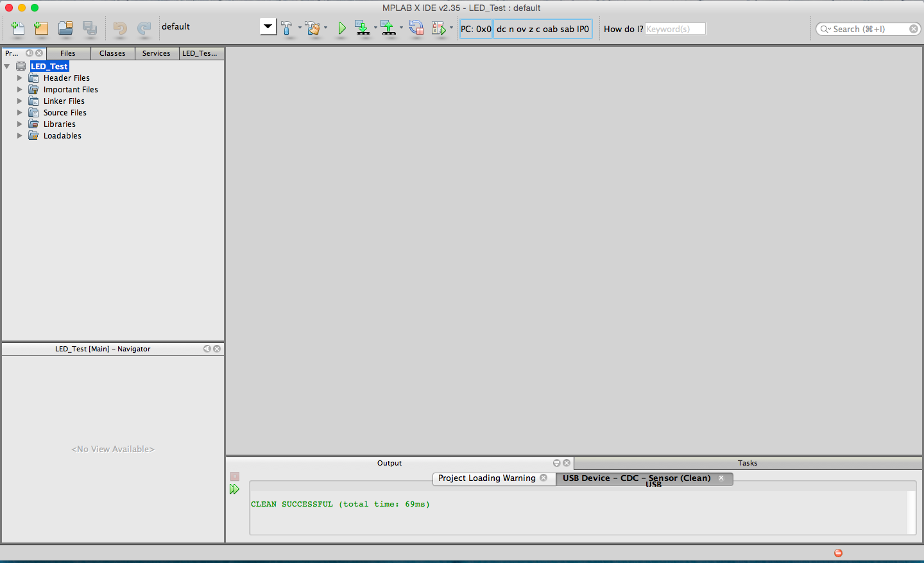Click Clean and Build hammer-broom icon

click(312, 28)
